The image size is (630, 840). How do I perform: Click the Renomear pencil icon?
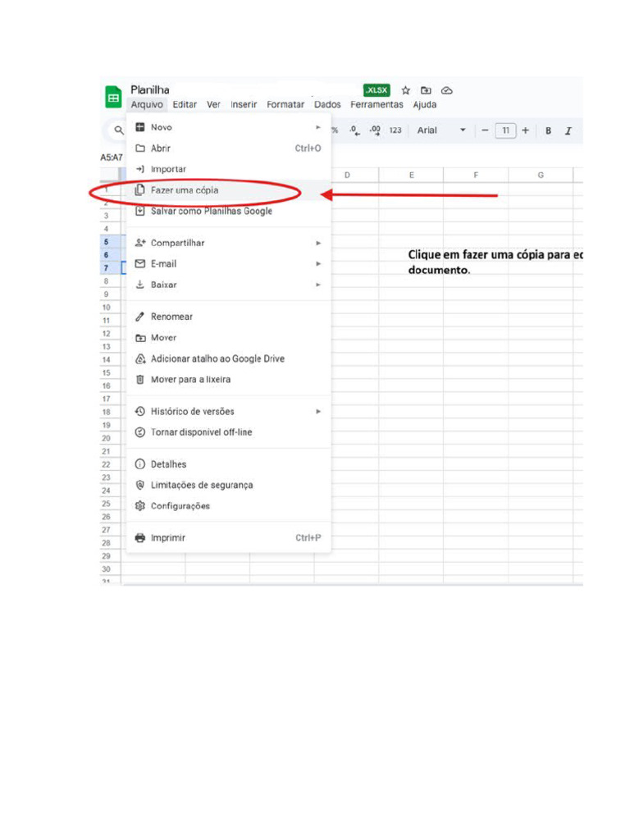pyautogui.click(x=139, y=317)
